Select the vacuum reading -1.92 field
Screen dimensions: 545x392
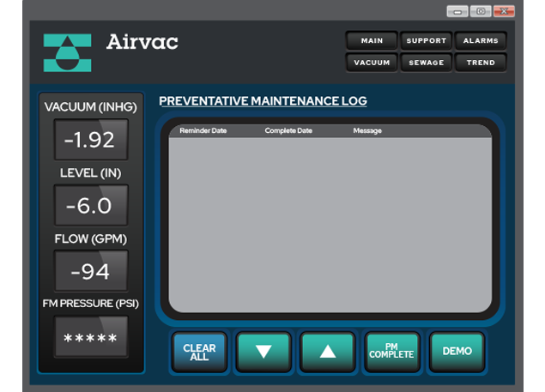pyautogui.click(x=90, y=140)
